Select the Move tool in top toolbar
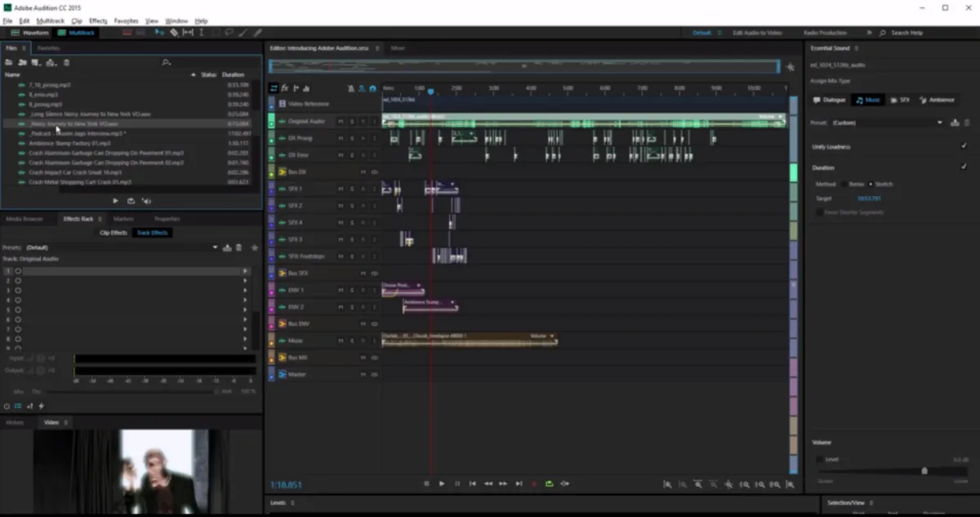This screenshot has width=980, height=517. point(159,33)
